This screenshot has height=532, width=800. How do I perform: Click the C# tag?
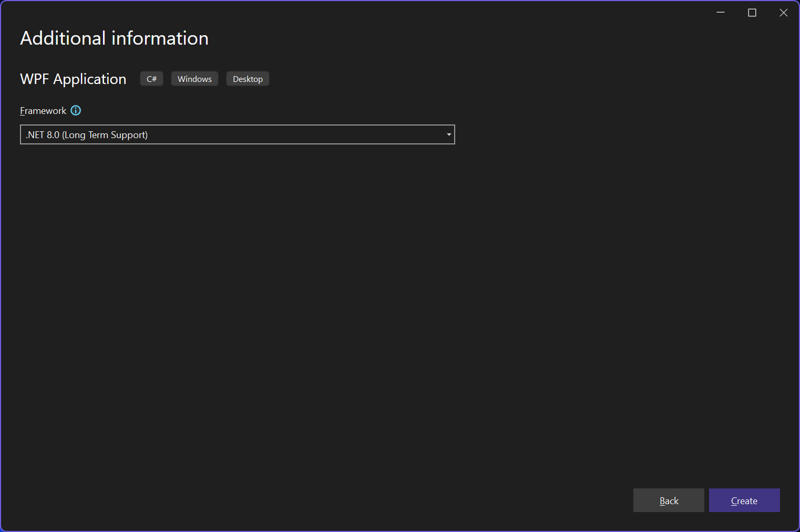click(151, 79)
